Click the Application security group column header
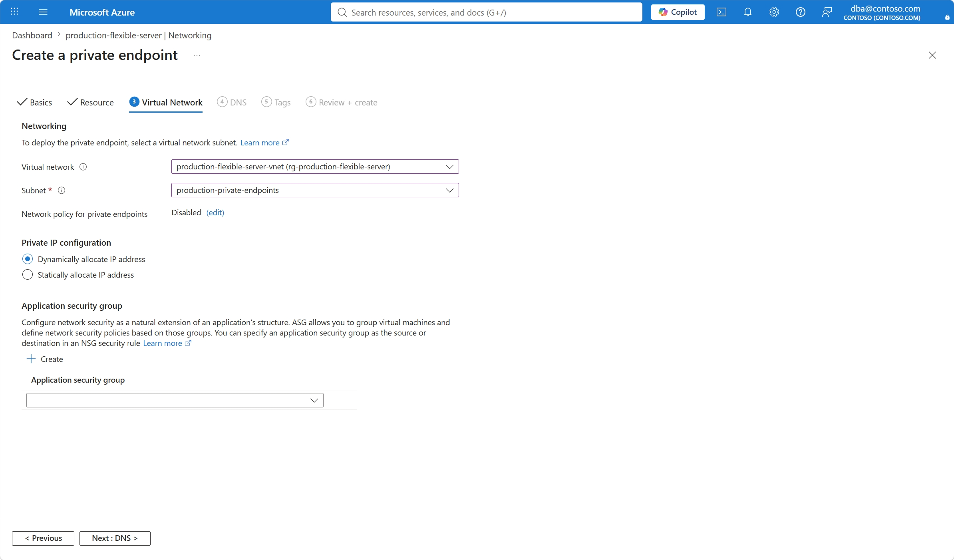Screen dimensions: 954x560 [x=78, y=380]
